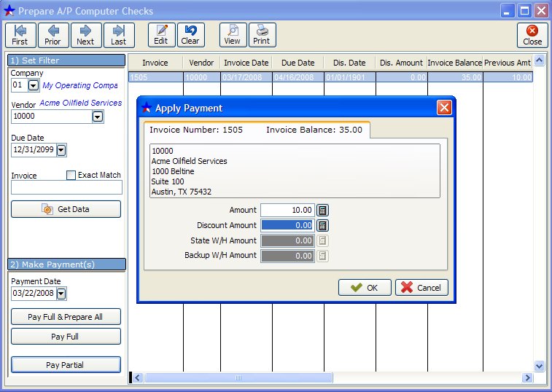Screen dimensions: 552x392
Task: Click the grid cell 01/01/1901
Action: point(349,77)
